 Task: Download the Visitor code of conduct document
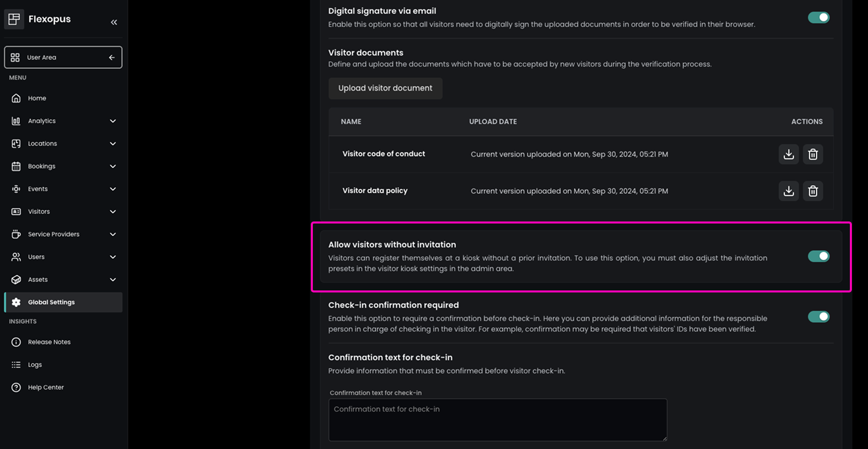click(x=788, y=154)
